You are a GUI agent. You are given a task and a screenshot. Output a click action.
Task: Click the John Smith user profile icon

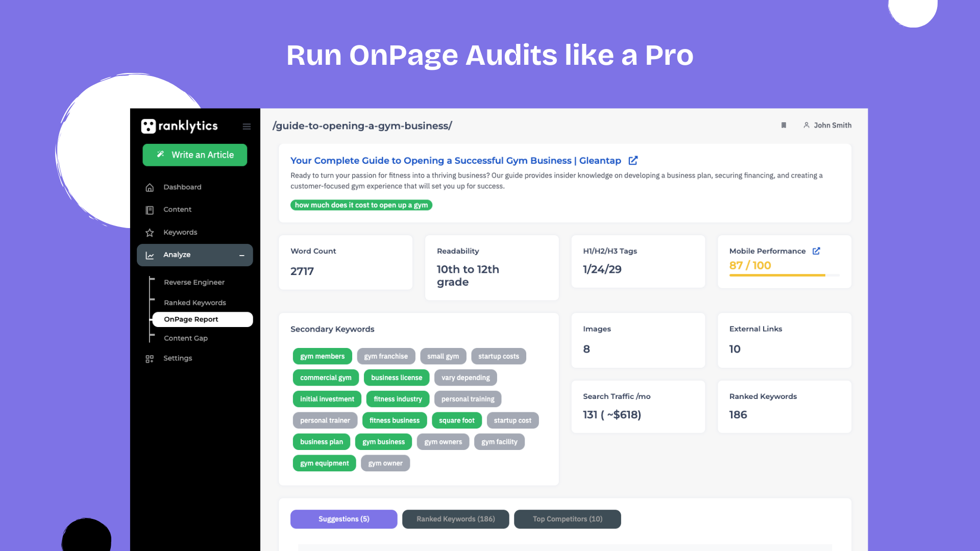click(806, 125)
